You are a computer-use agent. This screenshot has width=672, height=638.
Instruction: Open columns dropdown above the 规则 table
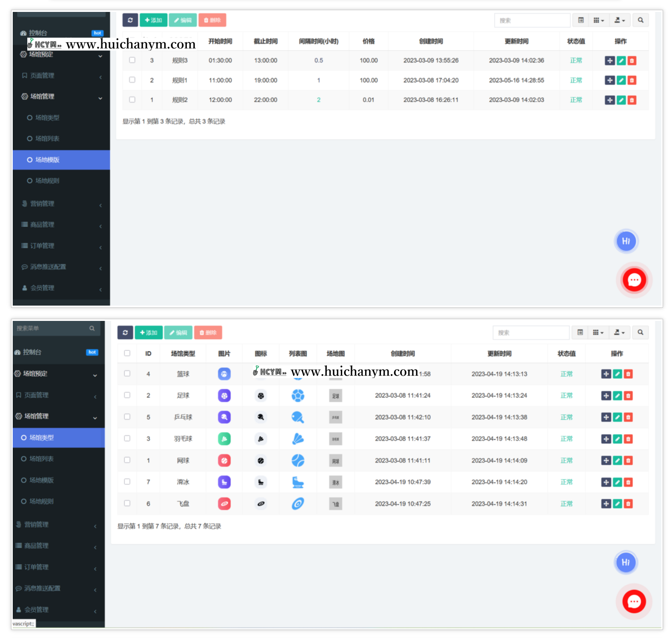point(598,20)
